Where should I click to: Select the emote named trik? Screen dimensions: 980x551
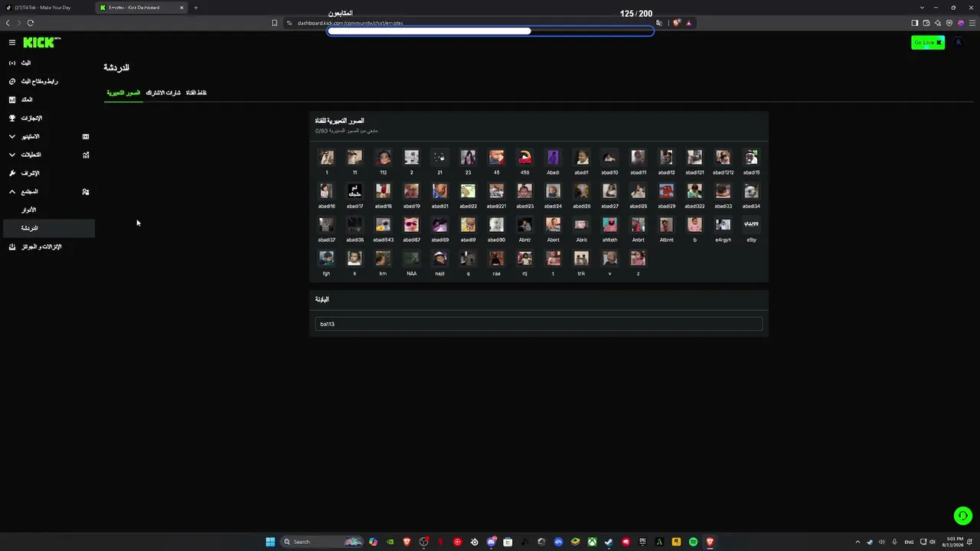581,259
